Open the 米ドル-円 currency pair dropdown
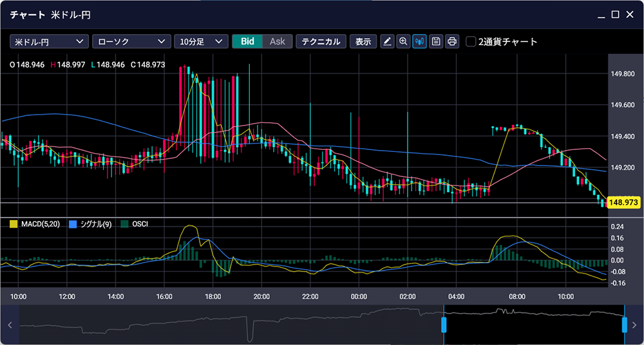The width and height of the screenshot is (644, 345). (x=49, y=41)
